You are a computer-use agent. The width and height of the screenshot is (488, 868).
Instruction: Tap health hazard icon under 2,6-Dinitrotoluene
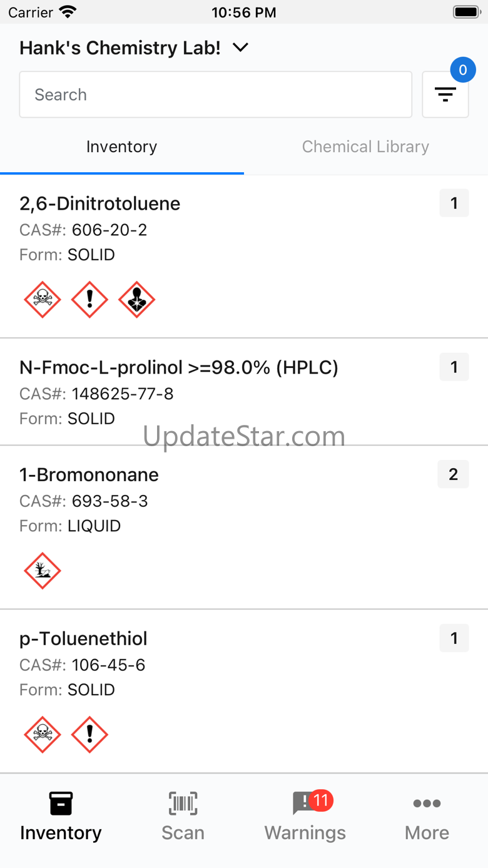[136, 300]
